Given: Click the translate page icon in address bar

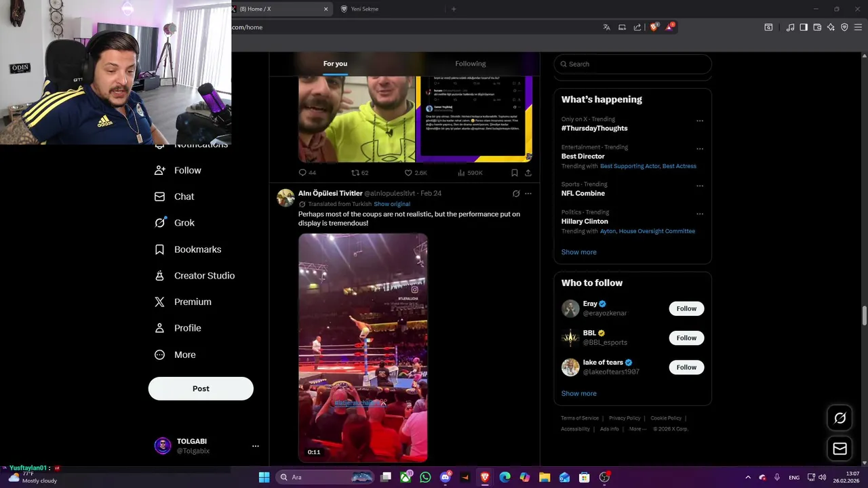Looking at the screenshot, I should pos(606,27).
